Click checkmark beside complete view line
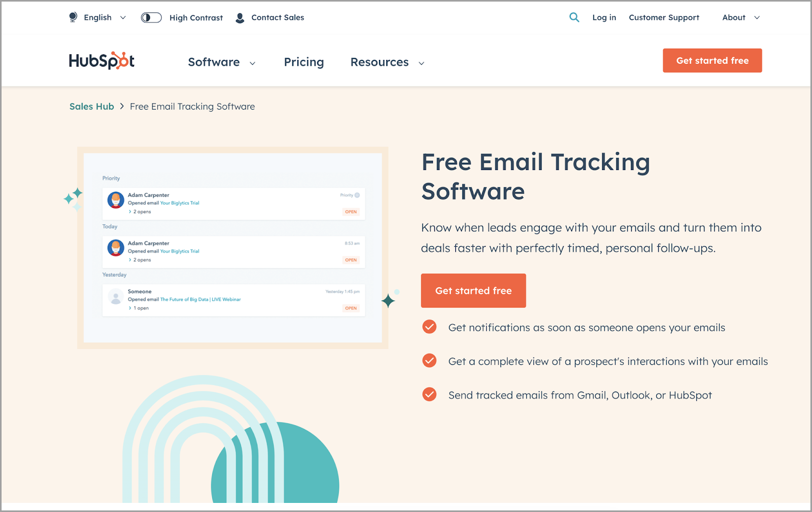The width and height of the screenshot is (812, 512). pos(429,361)
